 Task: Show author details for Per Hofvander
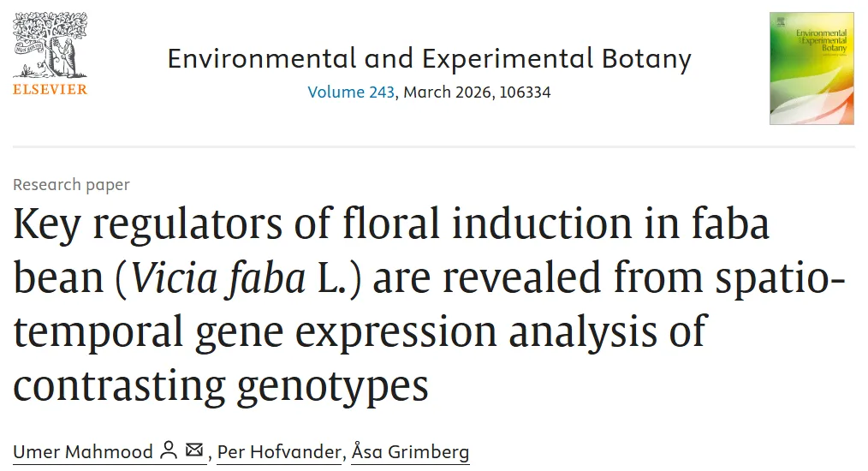click(279, 451)
